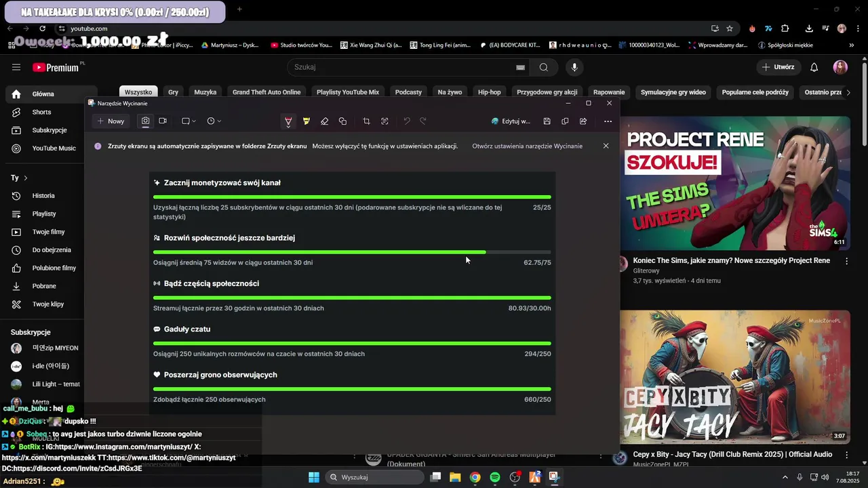Click YouTube search magnifier button

click(544, 67)
